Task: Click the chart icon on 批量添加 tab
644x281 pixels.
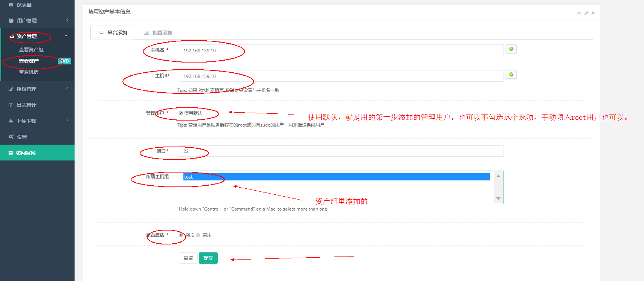Action: (x=146, y=33)
